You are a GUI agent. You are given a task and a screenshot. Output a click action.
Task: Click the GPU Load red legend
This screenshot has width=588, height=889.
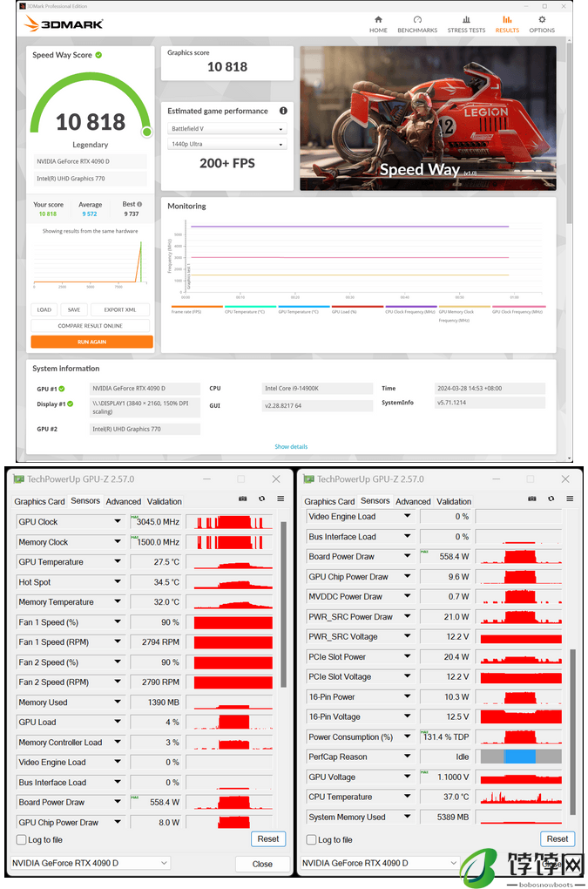point(357,309)
